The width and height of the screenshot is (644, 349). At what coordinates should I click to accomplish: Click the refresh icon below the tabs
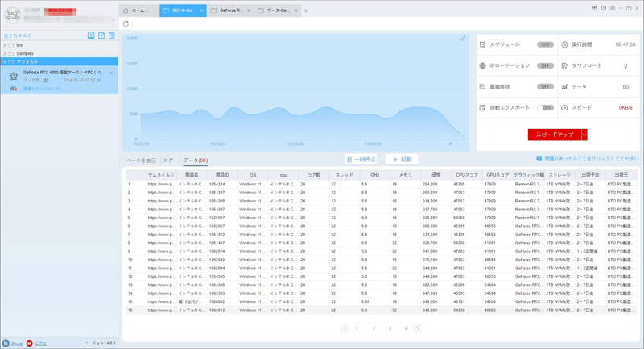pyautogui.click(x=126, y=24)
